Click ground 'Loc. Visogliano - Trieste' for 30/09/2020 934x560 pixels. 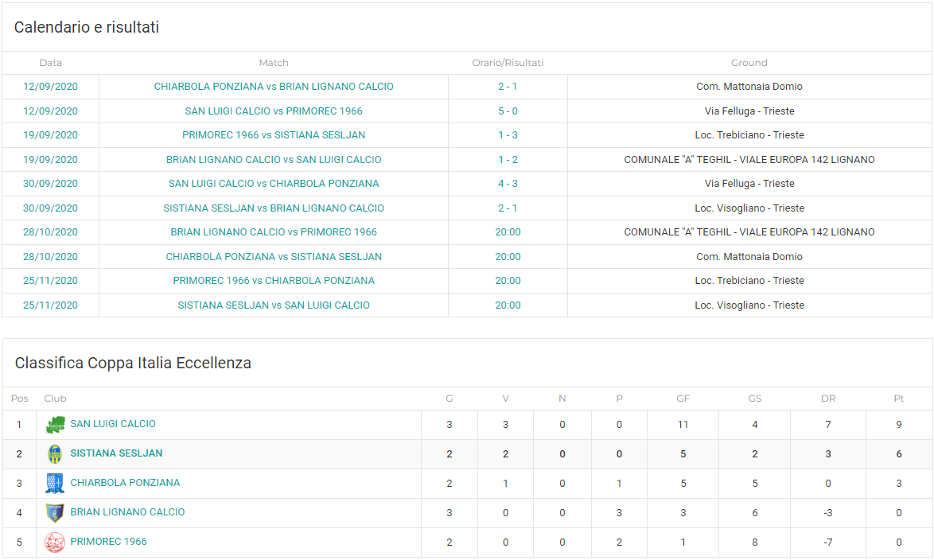point(749,208)
